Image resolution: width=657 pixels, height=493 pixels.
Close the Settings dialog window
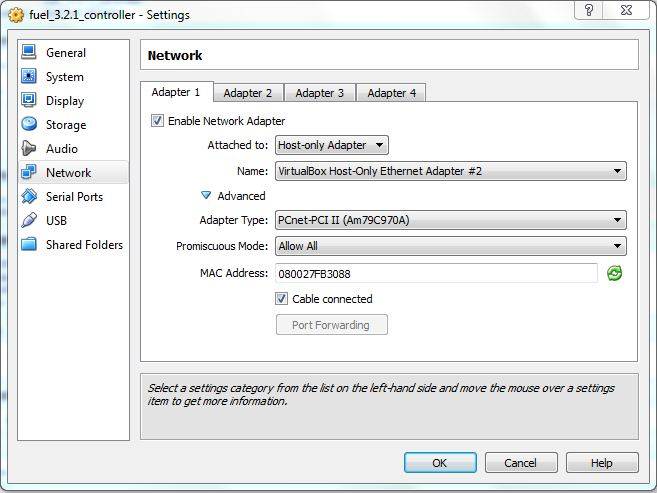tap(626, 10)
